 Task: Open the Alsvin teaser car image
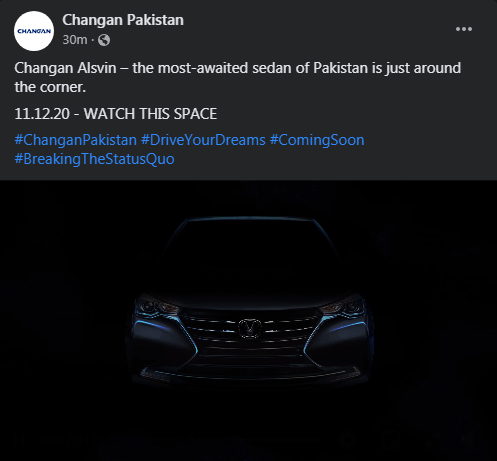(248, 320)
